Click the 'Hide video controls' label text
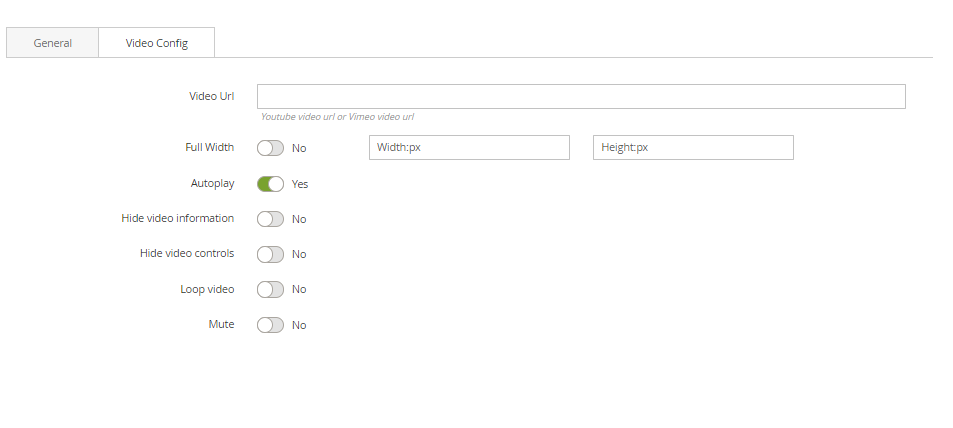This screenshot has width=953, height=428. coord(186,254)
